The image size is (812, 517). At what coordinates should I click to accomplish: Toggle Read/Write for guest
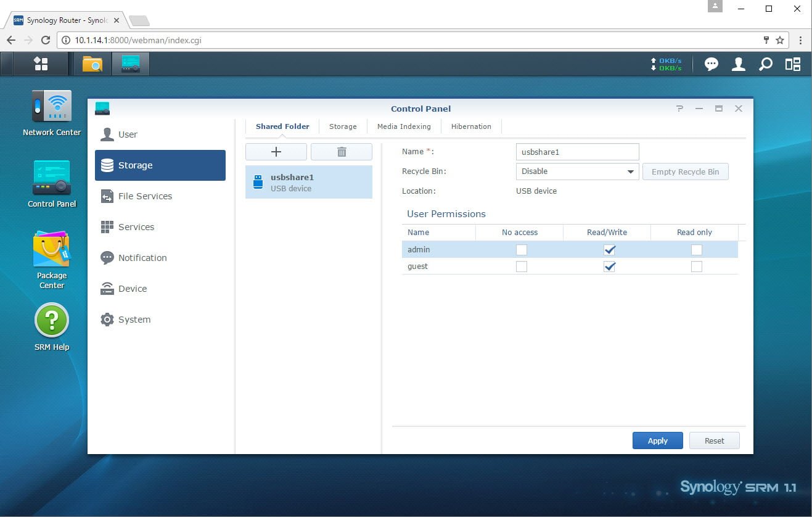point(609,267)
